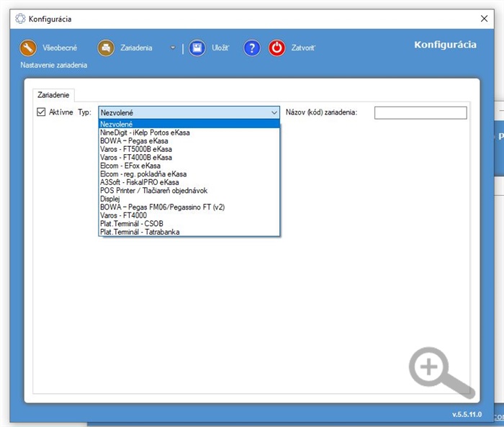This screenshot has height=427, width=504.
Task: Click the Konfigurácia window title icon
Action: [20, 19]
